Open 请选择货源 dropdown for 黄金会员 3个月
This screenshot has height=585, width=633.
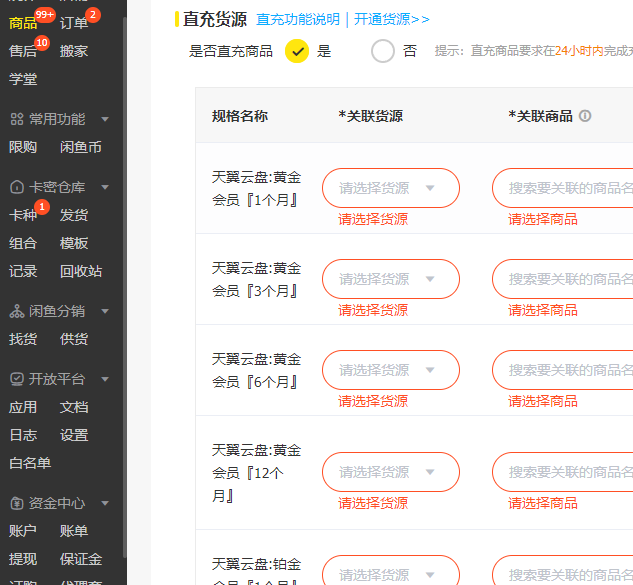pyautogui.click(x=391, y=279)
